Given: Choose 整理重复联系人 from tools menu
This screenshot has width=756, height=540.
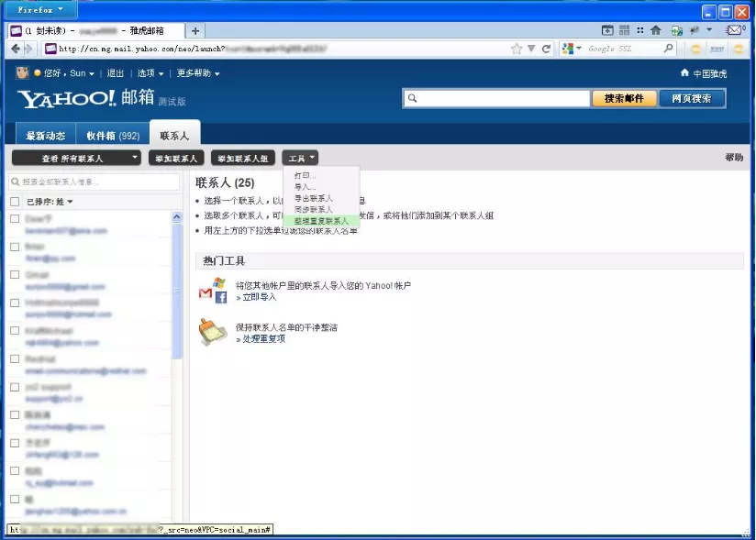Looking at the screenshot, I should coord(321,221).
